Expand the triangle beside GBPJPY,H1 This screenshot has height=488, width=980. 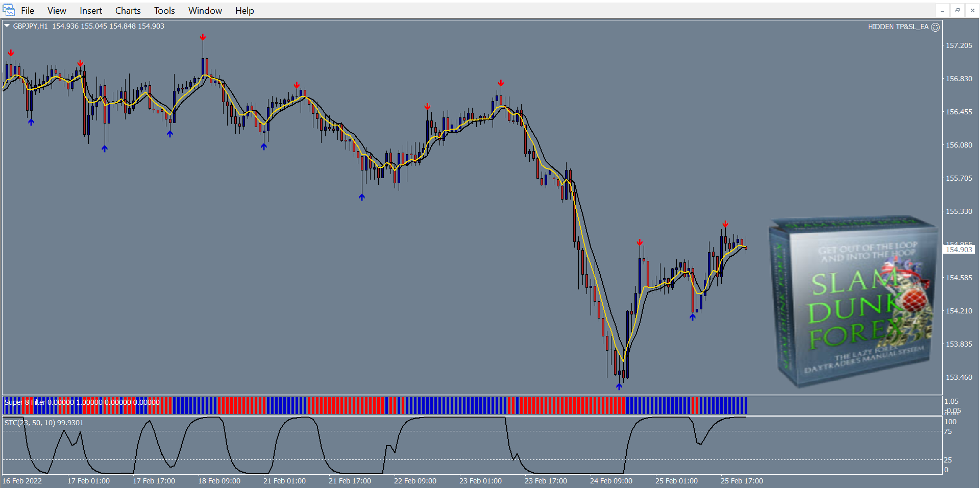point(7,26)
